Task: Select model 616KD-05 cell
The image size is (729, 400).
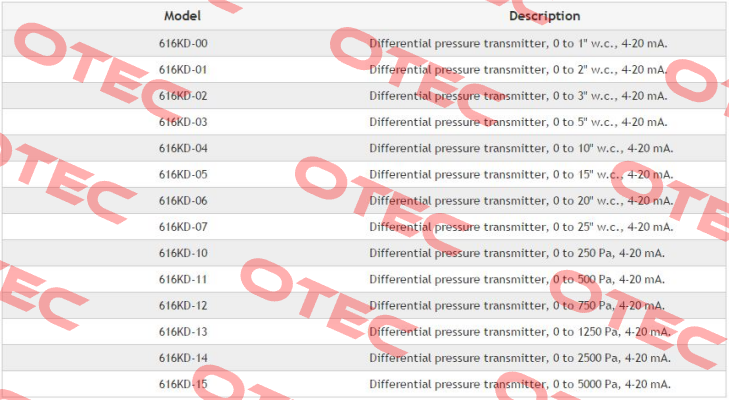Action: click(x=183, y=174)
